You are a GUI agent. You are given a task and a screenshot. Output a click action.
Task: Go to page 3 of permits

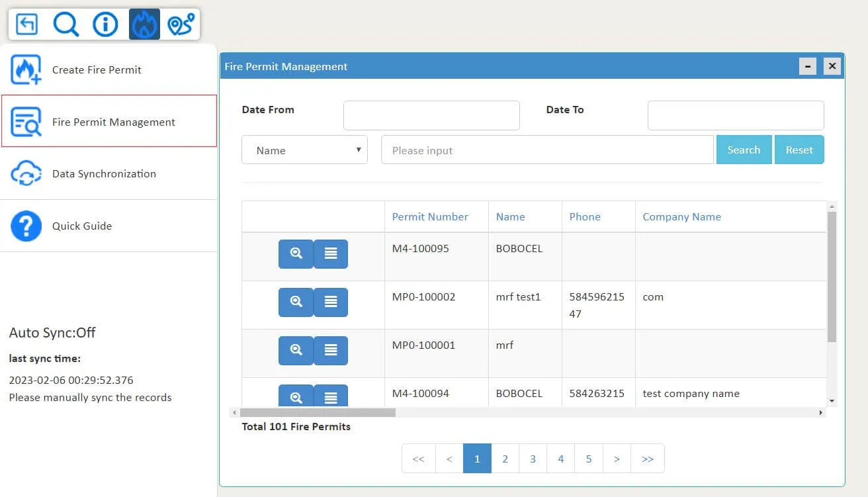tap(533, 459)
